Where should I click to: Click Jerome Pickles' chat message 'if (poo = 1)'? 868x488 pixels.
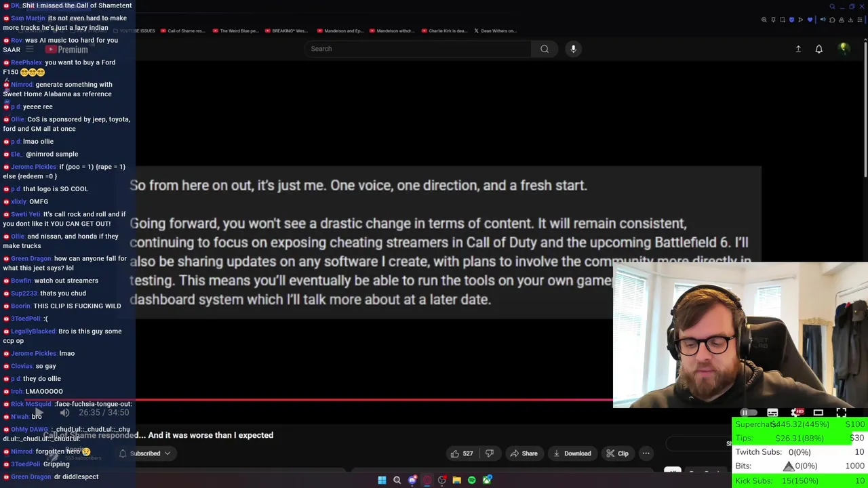pyautogui.click(x=65, y=171)
